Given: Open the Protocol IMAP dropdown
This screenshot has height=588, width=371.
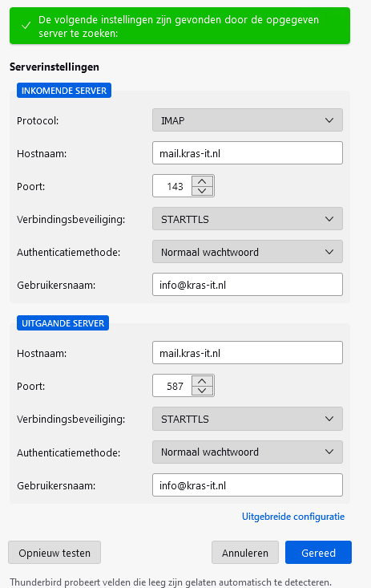Looking at the screenshot, I should click(248, 120).
